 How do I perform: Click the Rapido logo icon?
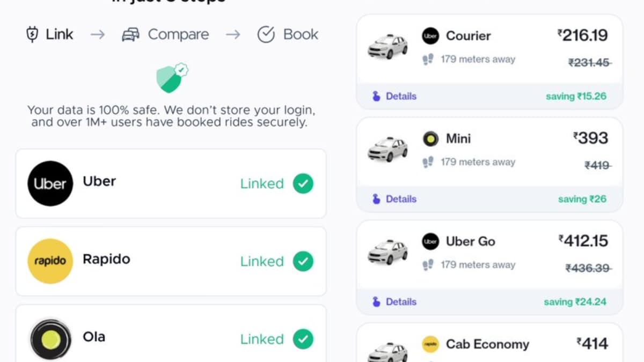point(50,261)
